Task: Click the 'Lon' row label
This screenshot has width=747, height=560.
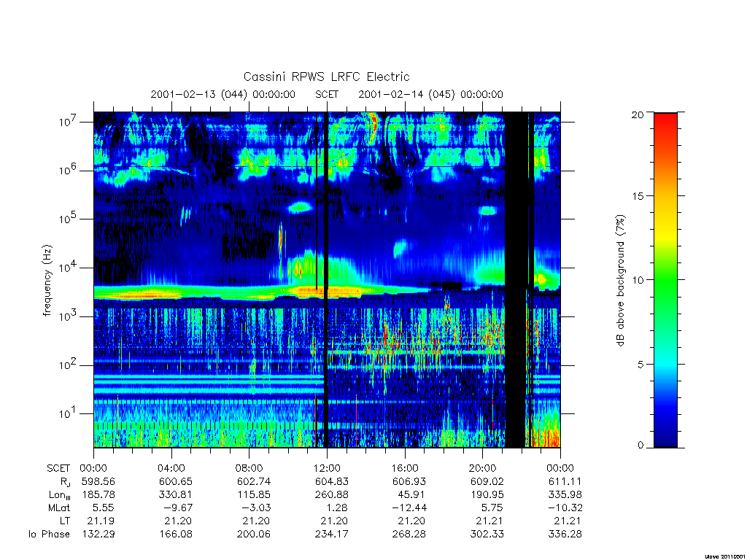Action: pos(60,495)
